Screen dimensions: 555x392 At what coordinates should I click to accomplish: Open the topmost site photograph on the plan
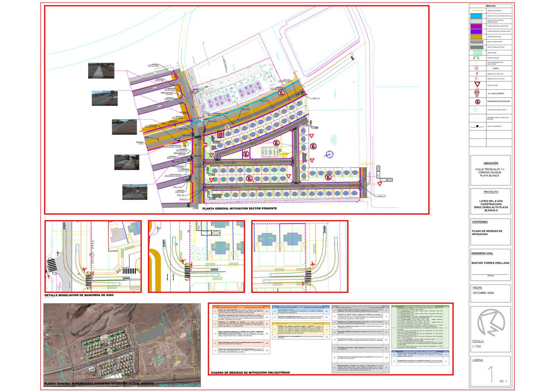[101, 71]
